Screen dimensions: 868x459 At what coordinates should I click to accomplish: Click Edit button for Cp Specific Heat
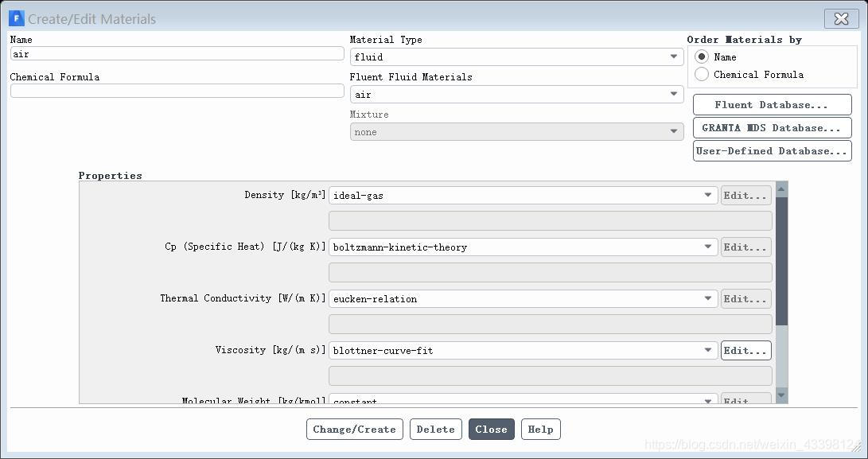tap(745, 247)
